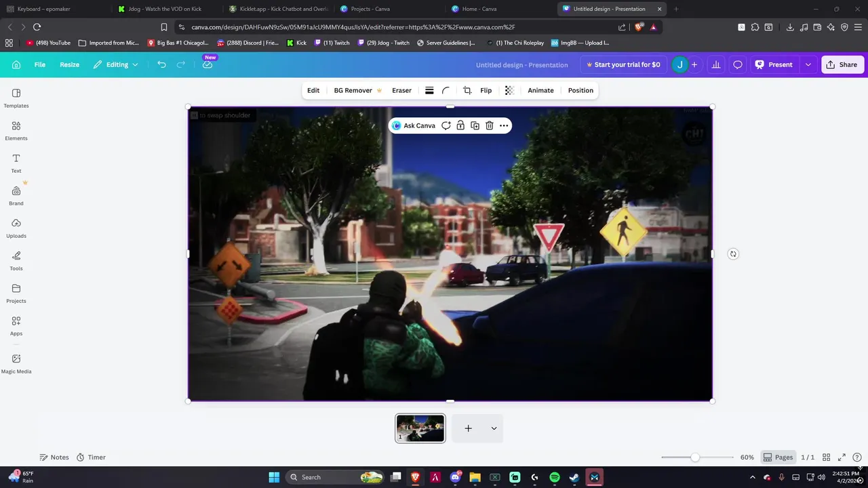
Task: Click the BG Remover button
Action: (357, 90)
